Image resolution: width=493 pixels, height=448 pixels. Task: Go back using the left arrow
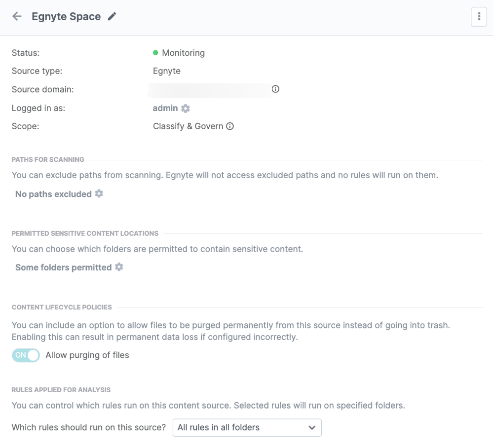[x=17, y=16]
